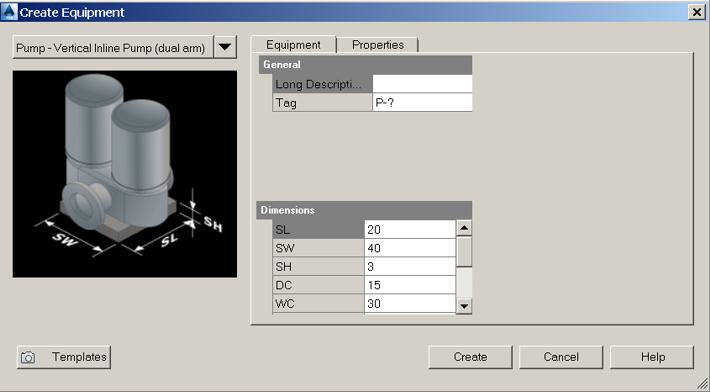Click the SL row label
710x392 pixels.
point(318,229)
